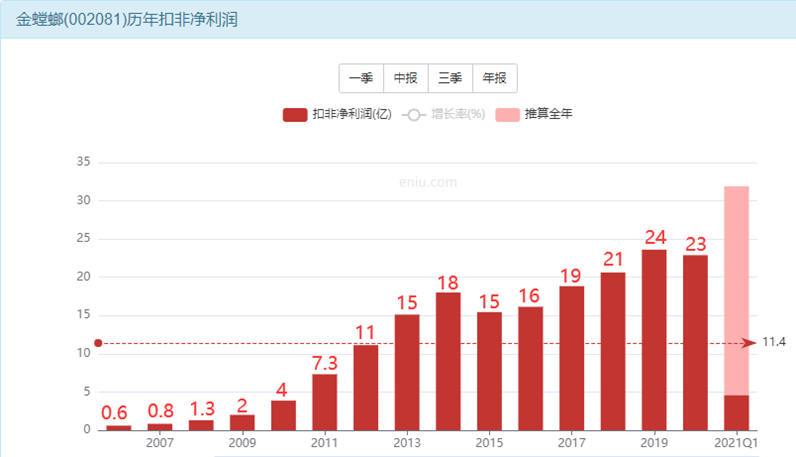Select the 2009 bar labeled 2
Screen dimensions: 796x457
pos(242,422)
